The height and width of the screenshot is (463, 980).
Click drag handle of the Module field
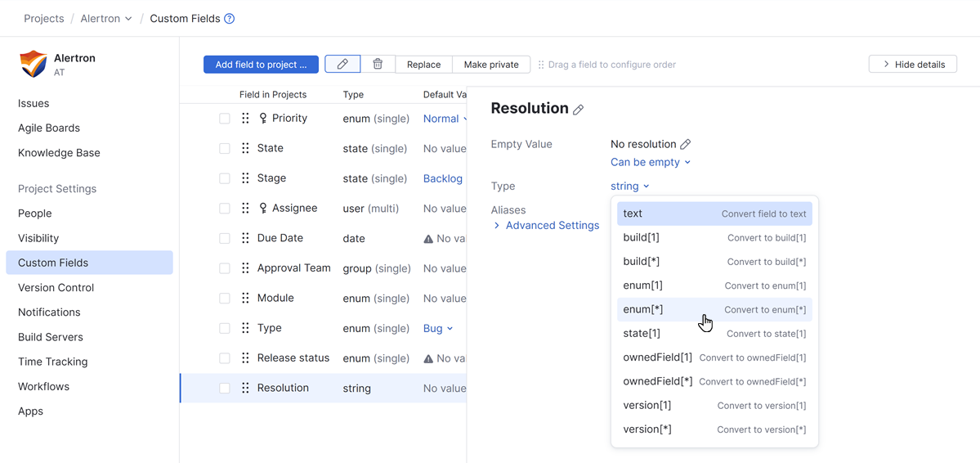click(245, 299)
